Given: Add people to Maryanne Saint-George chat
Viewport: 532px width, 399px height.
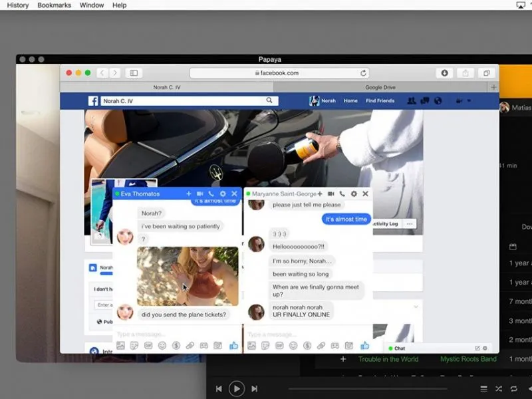Looking at the screenshot, I should 320,194.
